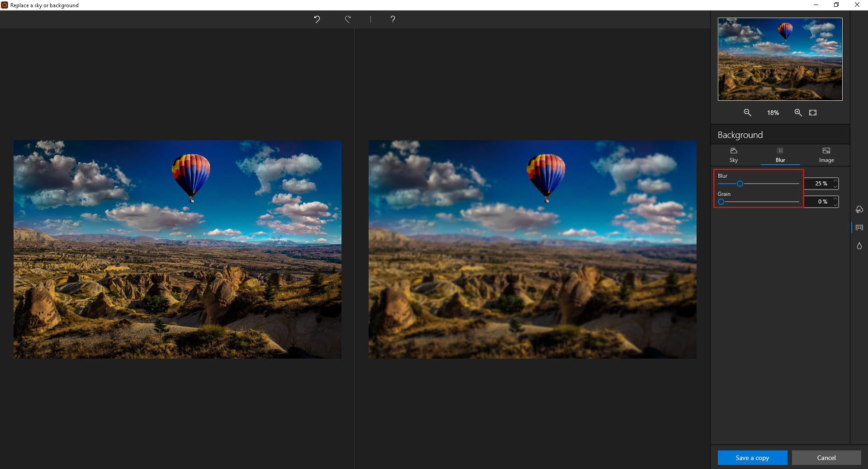Decrease the Blur value with the down arrow
The height and width of the screenshot is (469, 868).
click(835, 186)
